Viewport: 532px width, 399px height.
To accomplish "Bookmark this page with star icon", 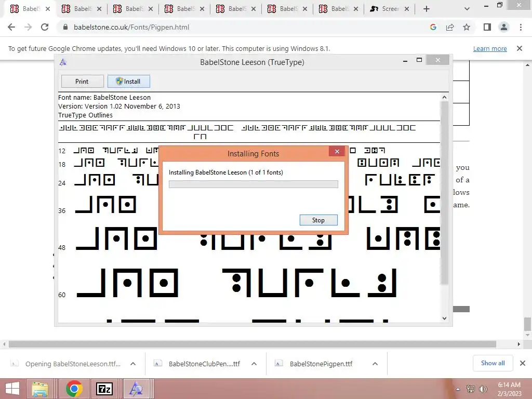I will pyautogui.click(x=467, y=27).
